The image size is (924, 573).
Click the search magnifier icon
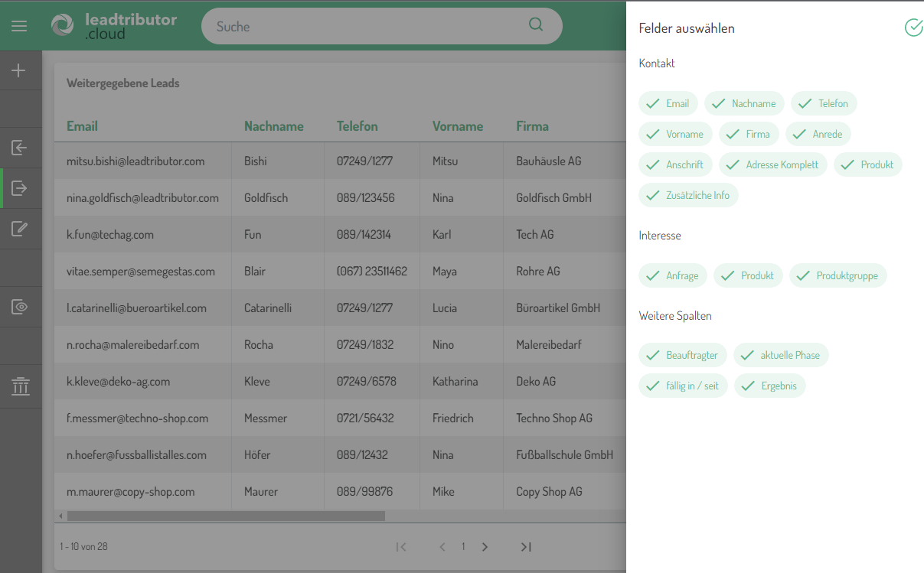(x=536, y=24)
